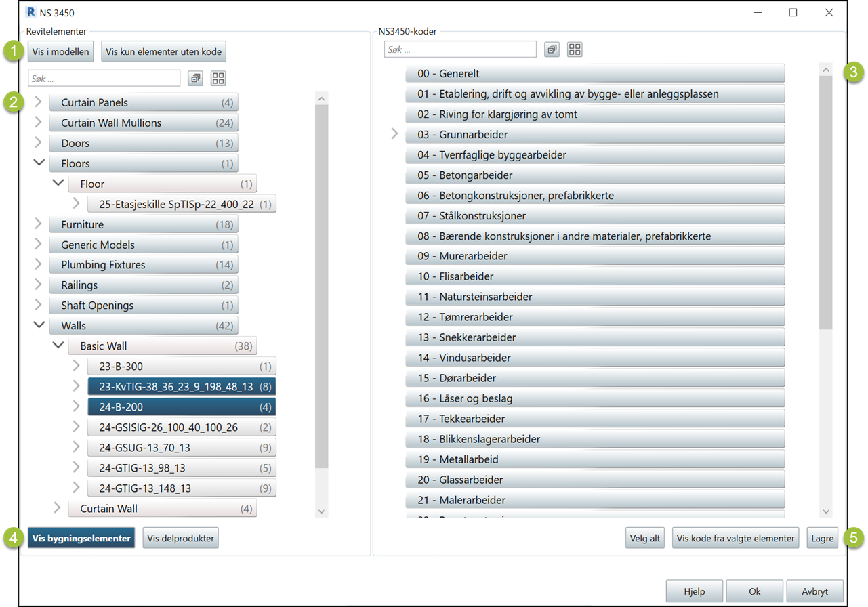The width and height of the screenshot is (868, 607).
Task: Select 24-GTIG-13_148_13 wall type
Action: [x=182, y=488]
